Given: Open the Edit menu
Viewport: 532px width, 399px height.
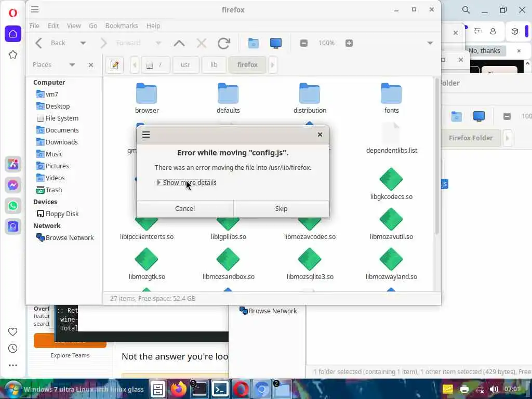Looking at the screenshot, I should [x=54, y=26].
